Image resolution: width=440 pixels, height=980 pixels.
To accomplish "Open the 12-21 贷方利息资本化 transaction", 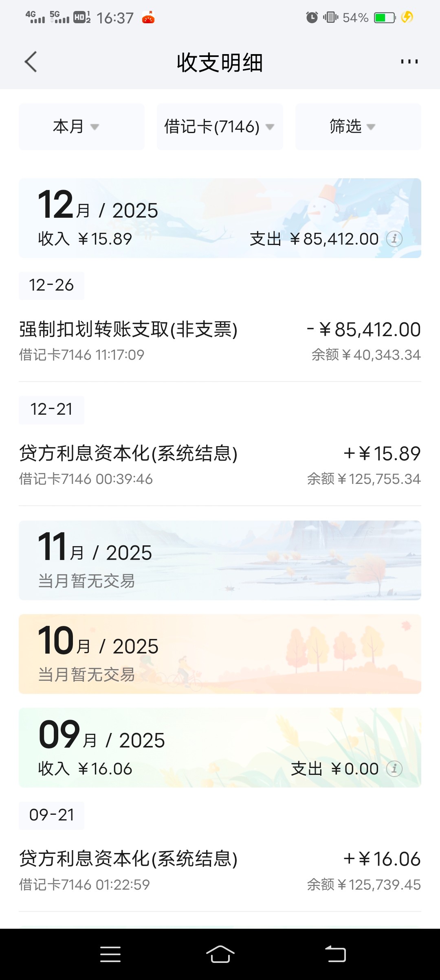I will pyautogui.click(x=220, y=465).
